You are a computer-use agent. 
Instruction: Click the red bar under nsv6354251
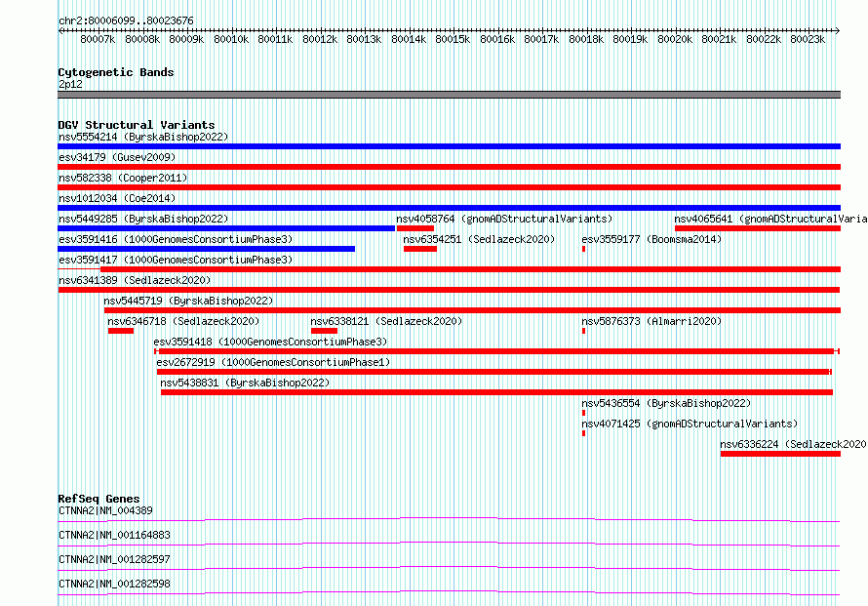(x=420, y=249)
